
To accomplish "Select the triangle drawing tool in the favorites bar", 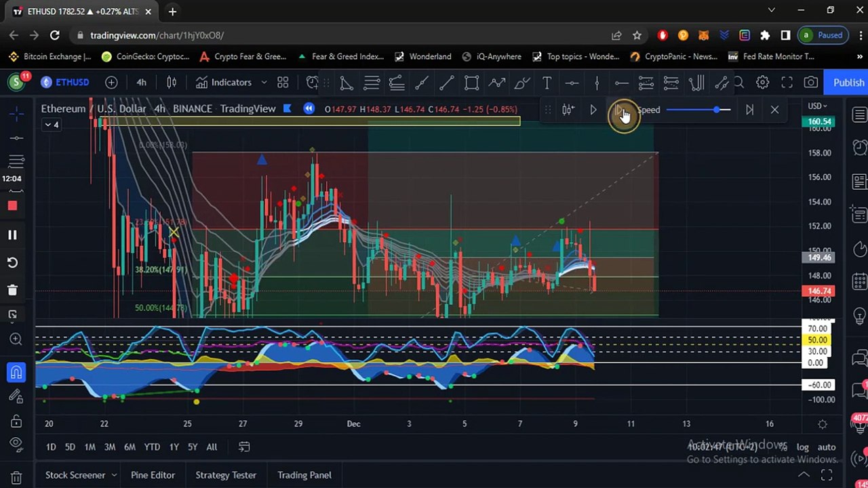I will (347, 83).
